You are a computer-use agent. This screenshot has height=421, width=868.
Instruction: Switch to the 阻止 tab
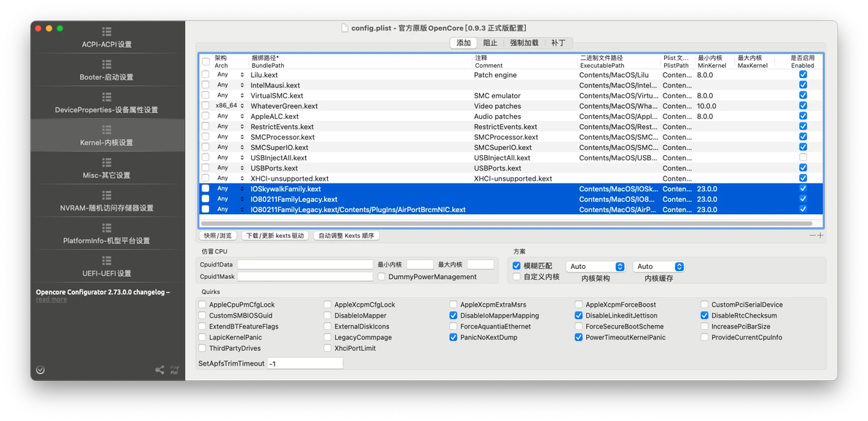[490, 43]
